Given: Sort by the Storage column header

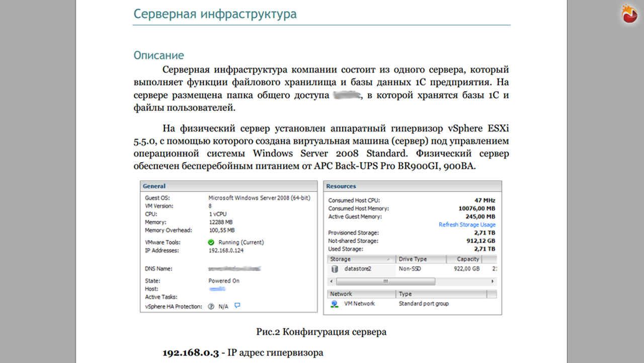Looking at the screenshot, I should pos(361,259).
